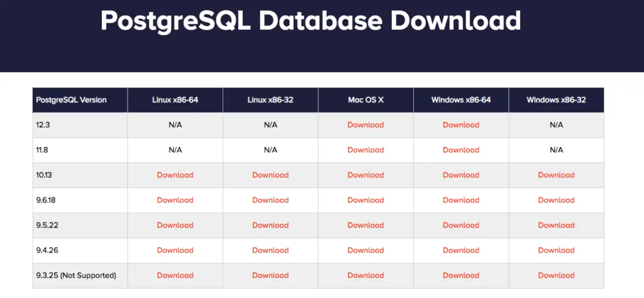Select the 9.4.26 version cell

click(x=80, y=250)
